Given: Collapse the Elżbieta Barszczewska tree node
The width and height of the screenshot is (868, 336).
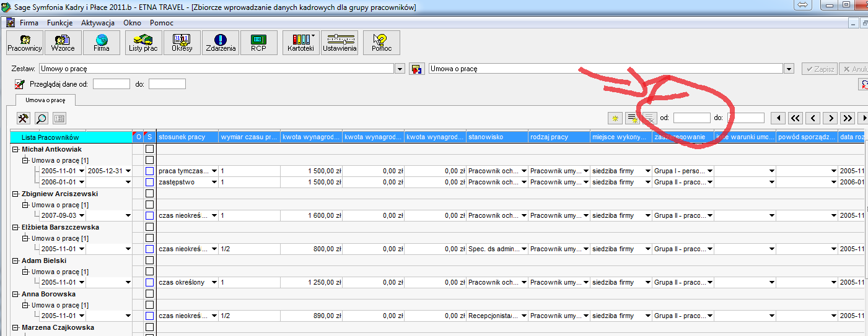Looking at the screenshot, I should point(15,227).
